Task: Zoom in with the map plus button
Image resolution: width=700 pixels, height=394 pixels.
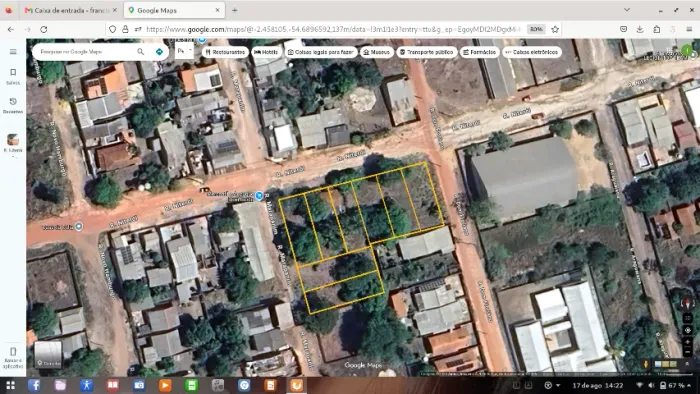Action: click(688, 342)
